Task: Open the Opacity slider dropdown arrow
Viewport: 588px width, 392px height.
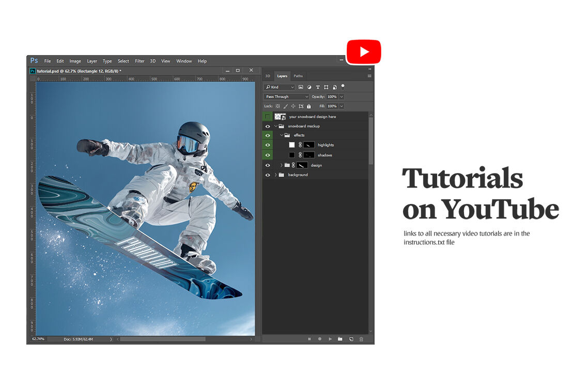Action: (x=342, y=97)
